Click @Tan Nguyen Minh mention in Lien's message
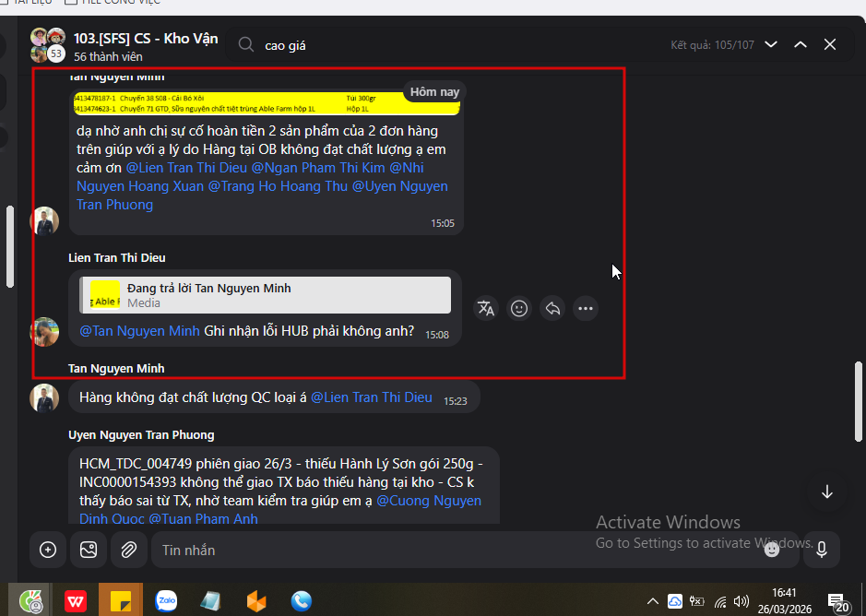The width and height of the screenshot is (866, 616). pyautogui.click(x=140, y=331)
